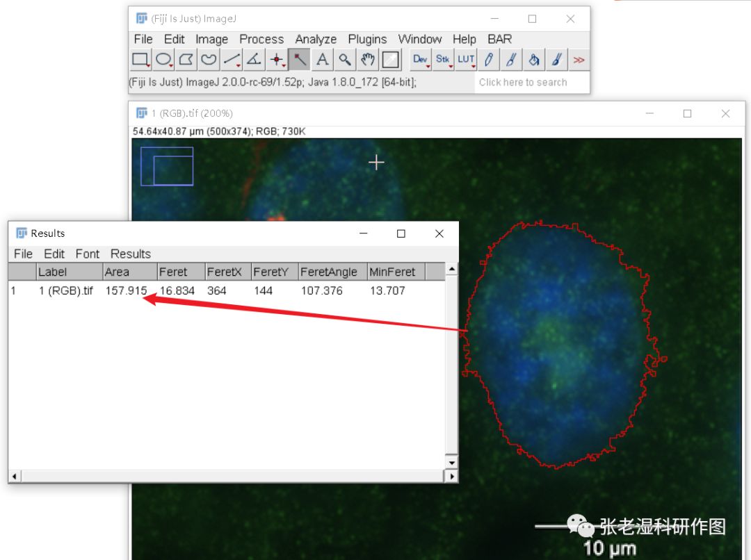Open the More Tools double-arrow menu
Image resolution: width=751 pixels, height=560 pixels.
pyautogui.click(x=579, y=60)
